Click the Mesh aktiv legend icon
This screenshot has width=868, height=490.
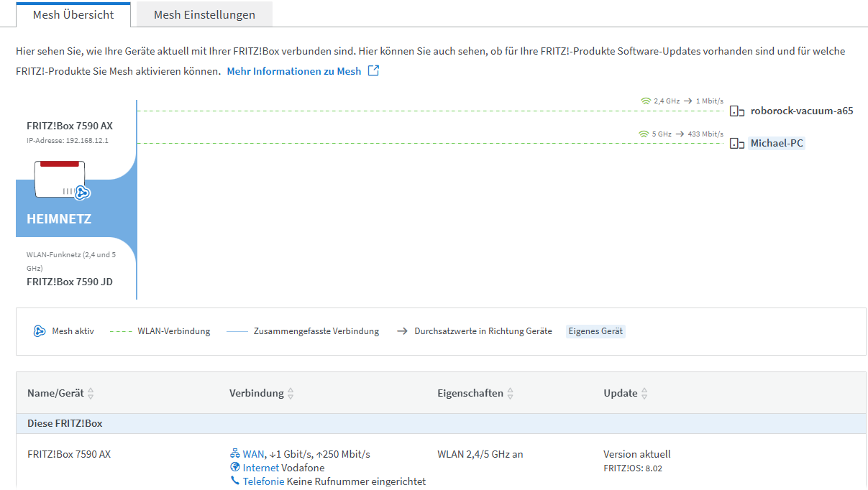point(40,331)
